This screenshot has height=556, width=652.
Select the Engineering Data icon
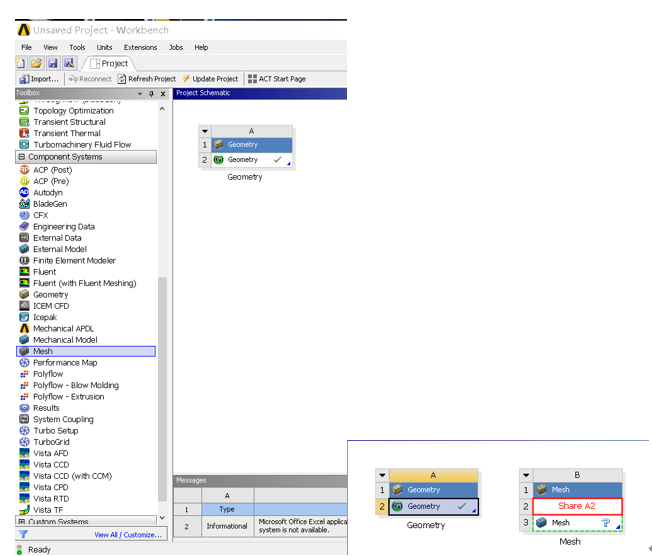tap(24, 227)
